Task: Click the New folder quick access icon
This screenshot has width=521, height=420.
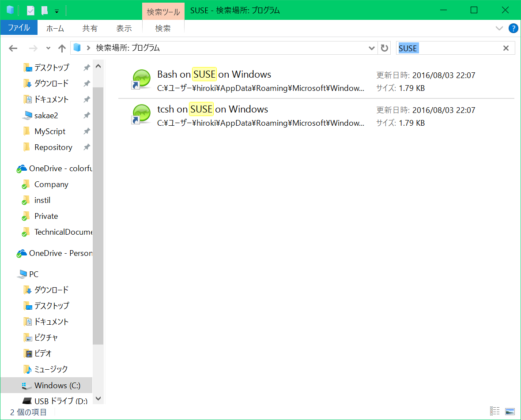Action: pos(45,11)
